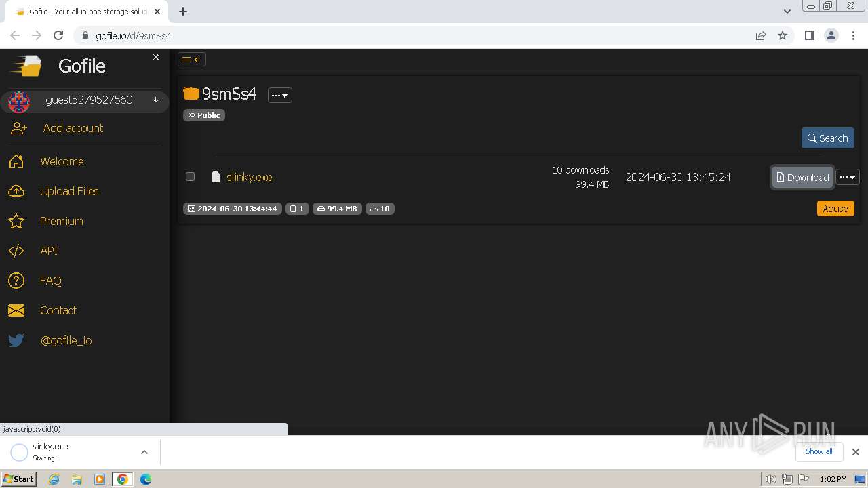This screenshot has height=488, width=868.
Task: Close the downloads bar
Action: pyautogui.click(x=856, y=451)
